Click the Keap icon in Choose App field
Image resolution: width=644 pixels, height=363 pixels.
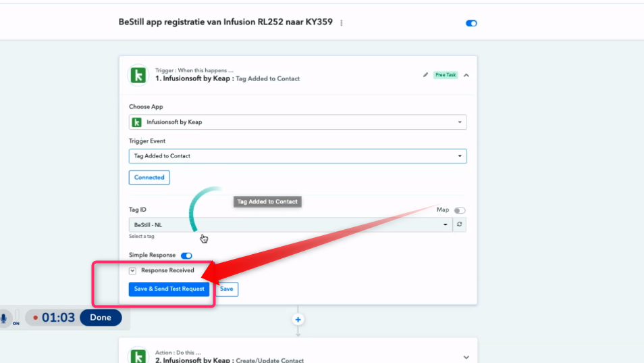pos(137,122)
